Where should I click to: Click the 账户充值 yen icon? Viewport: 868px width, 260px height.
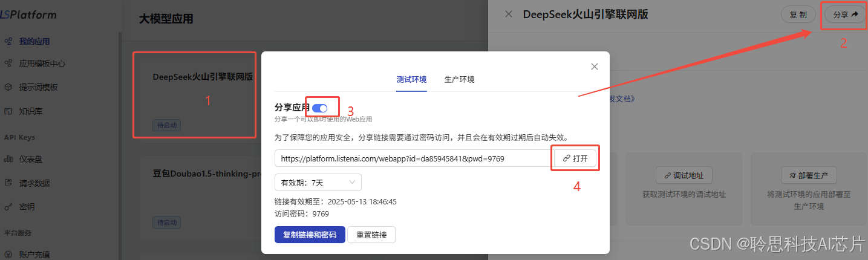(x=8, y=255)
